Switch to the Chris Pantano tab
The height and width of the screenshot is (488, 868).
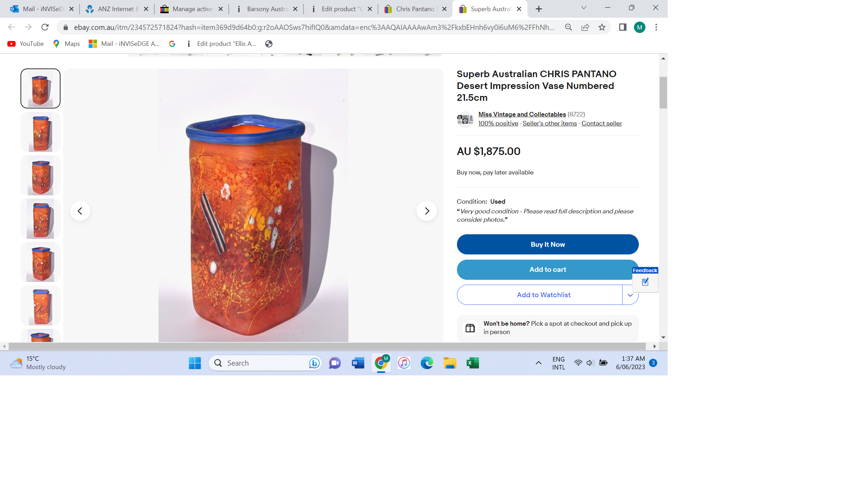416,9
